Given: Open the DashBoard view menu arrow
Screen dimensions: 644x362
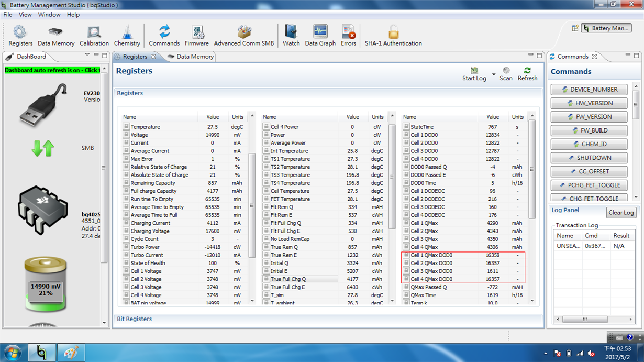Looking at the screenshot, I should 87,55.
